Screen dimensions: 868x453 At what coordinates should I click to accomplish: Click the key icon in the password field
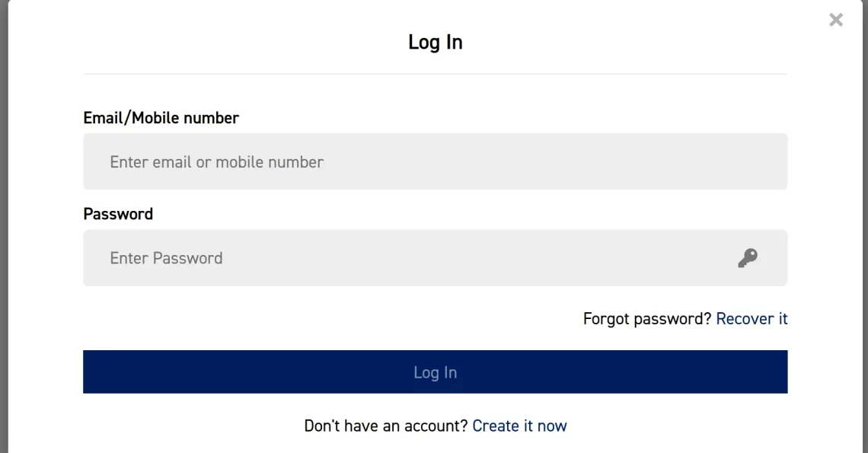click(748, 258)
